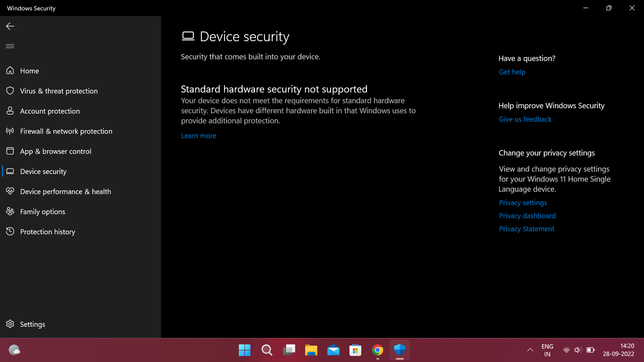The height and width of the screenshot is (362, 644).
Task: Click the Virus & threat protection shield icon
Action: pyautogui.click(x=10, y=90)
